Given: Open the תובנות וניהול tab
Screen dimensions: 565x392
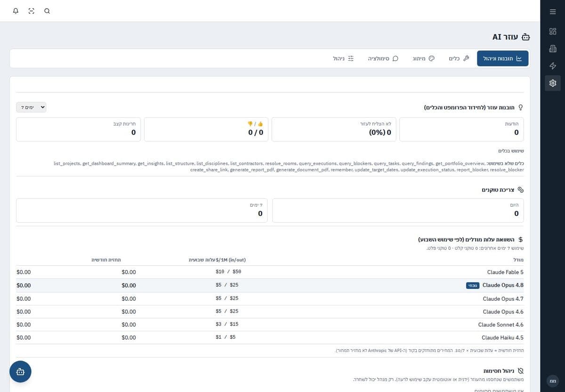Looking at the screenshot, I should (502, 58).
